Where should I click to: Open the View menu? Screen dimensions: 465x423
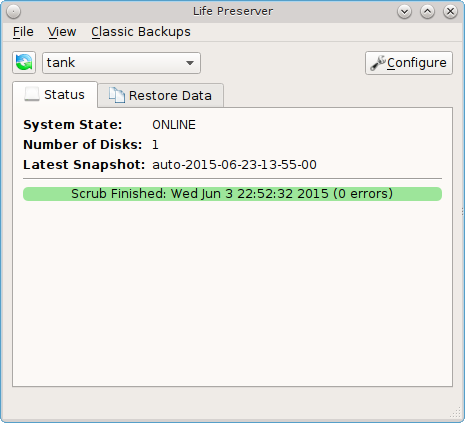pos(62,32)
